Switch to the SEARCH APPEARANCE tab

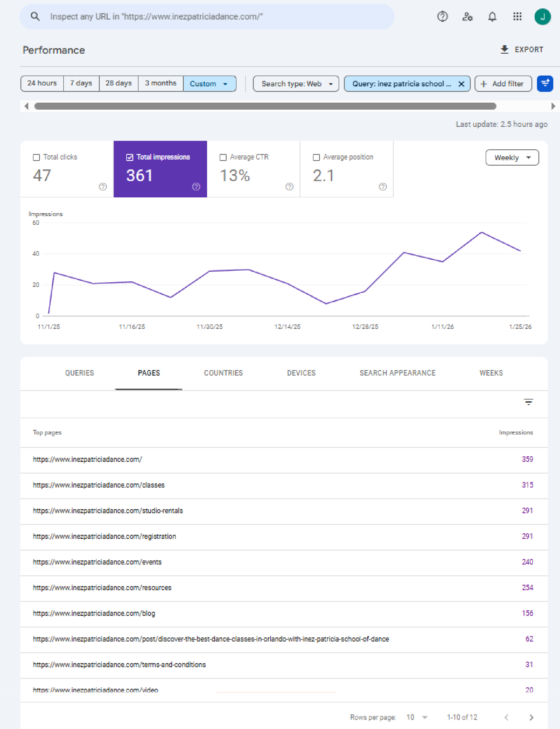pyautogui.click(x=397, y=373)
